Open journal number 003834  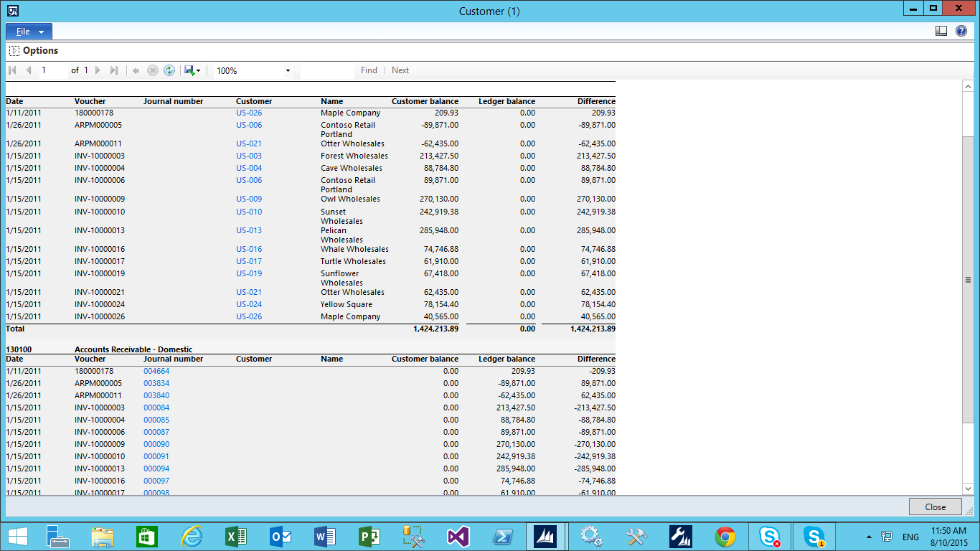pyautogui.click(x=156, y=383)
